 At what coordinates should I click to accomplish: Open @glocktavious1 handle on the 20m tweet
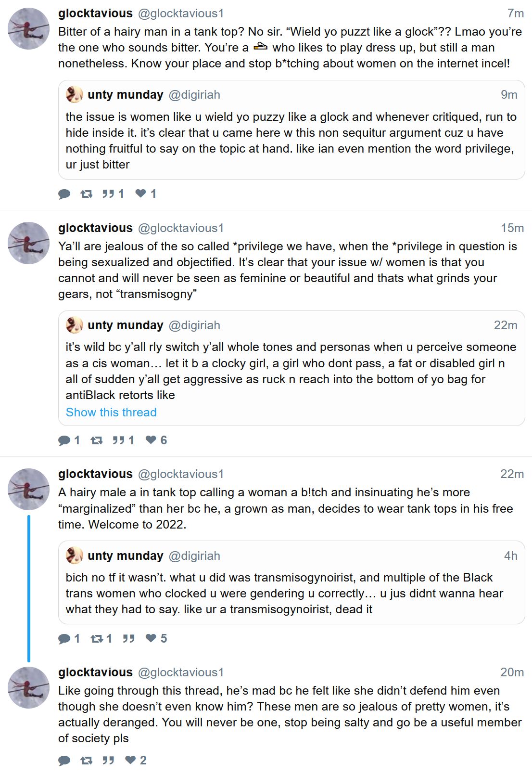point(181,672)
